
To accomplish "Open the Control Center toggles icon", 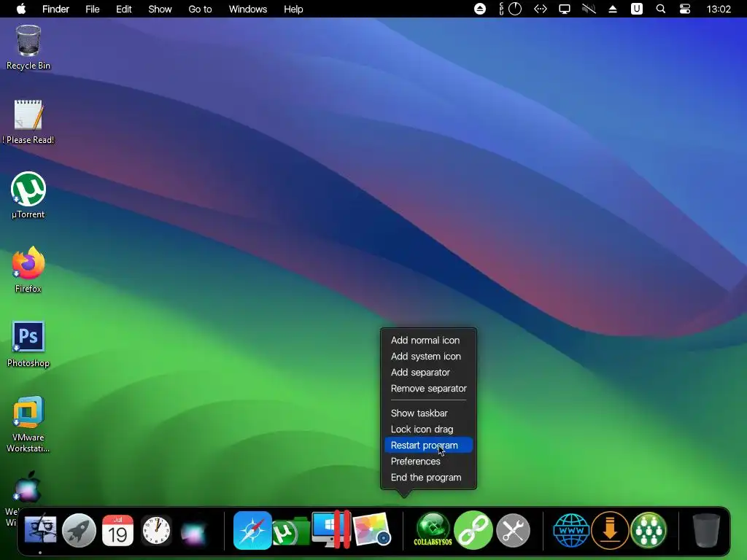I will pos(685,9).
